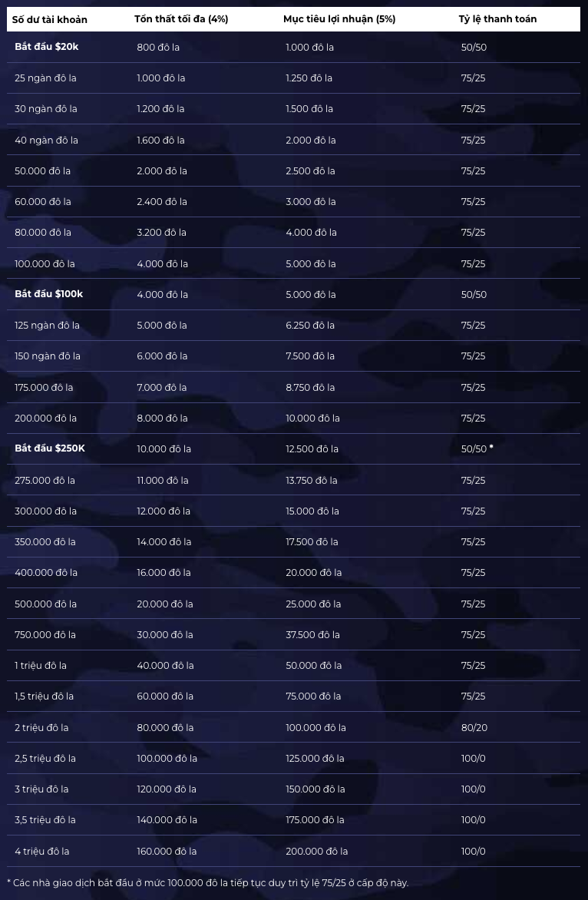Viewport: 588px width, 900px height.
Task: Select the '160.000 đô la' max loss cell
Action: (167, 851)
